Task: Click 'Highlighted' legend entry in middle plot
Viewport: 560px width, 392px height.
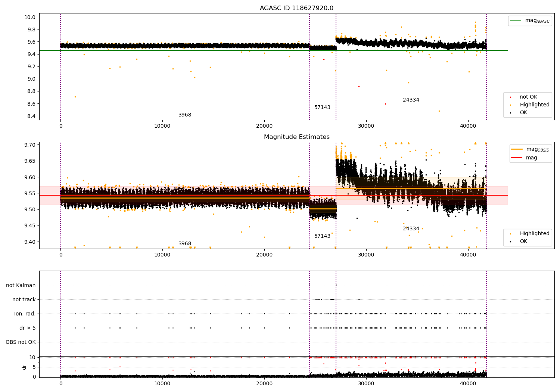Action: coord(534,234)
